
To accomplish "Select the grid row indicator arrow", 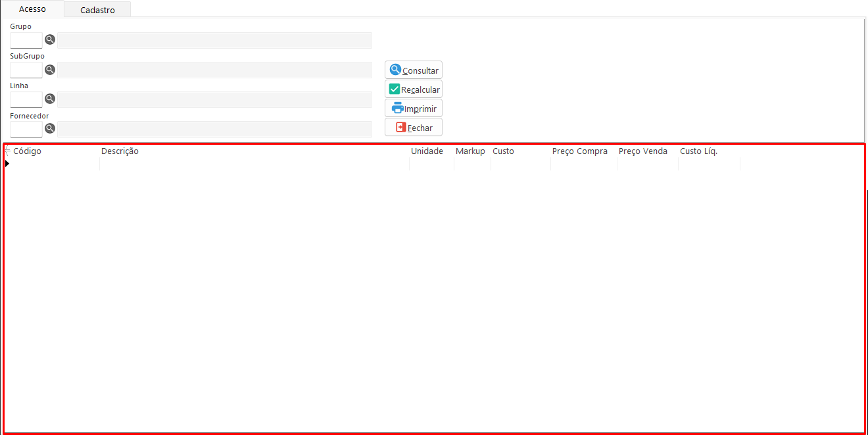I will coord(7,163).
